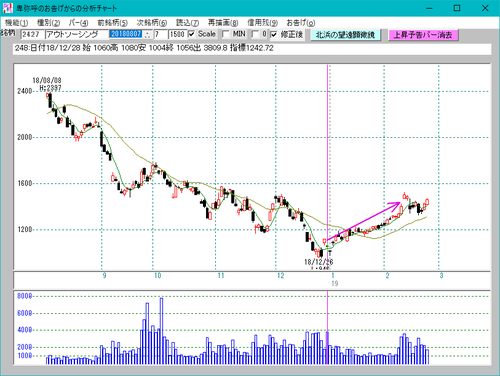
Task: Click the 1600 price axis label
Action: pyautogui.click(x=25, y=183)
